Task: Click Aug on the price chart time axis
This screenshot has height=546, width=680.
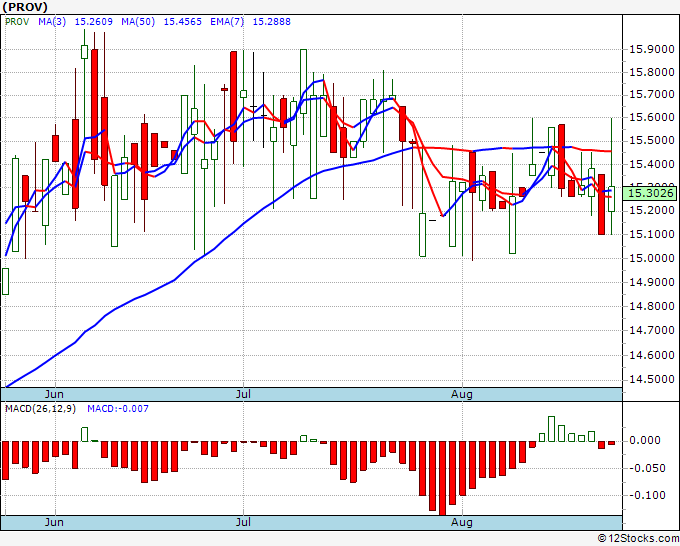Action: tap(461, 394)
